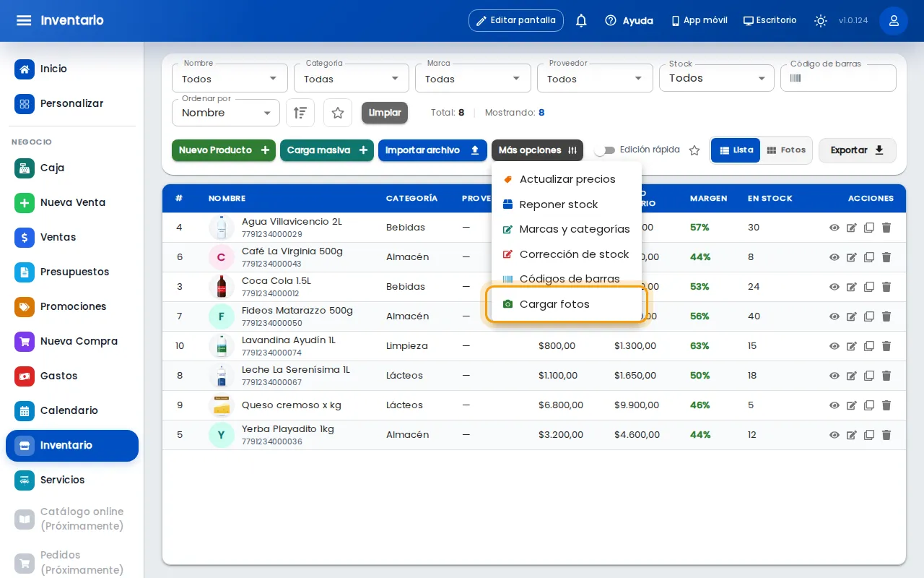Edit Coca Cola 1.5L with pencil icon
The height and width of the screenshot is (578, 924).
click(x=852, y=287)
